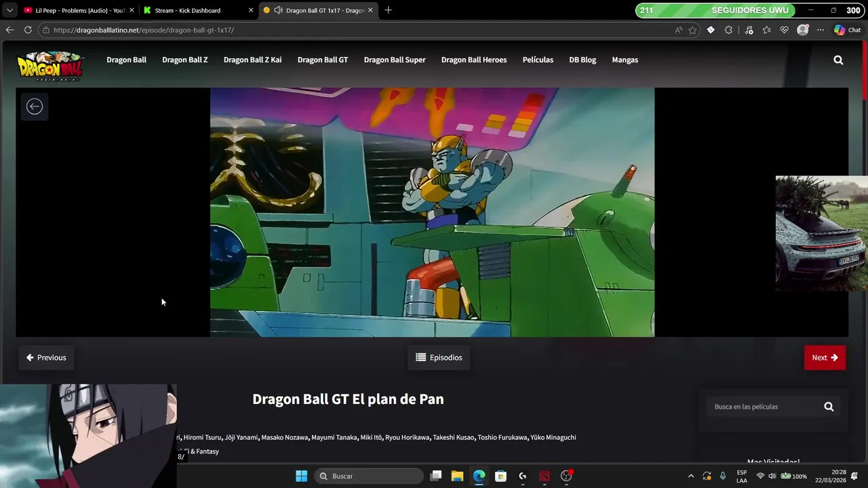Click cast name Takeshi Kusao
Viewport: 868px width, 488px height.
click(x=453, y=437)
